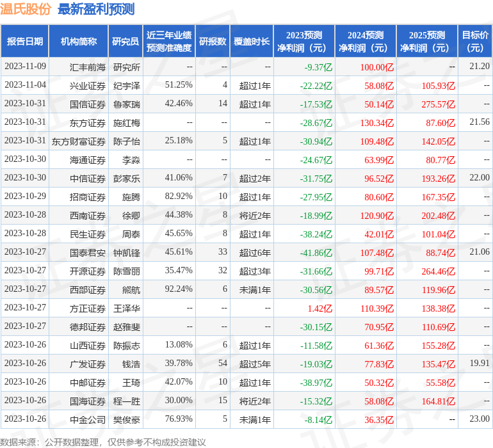Viewport: 493px width, 448px height.
Task: Click the date 2023-11-09
Action: (x=25, y=66)
